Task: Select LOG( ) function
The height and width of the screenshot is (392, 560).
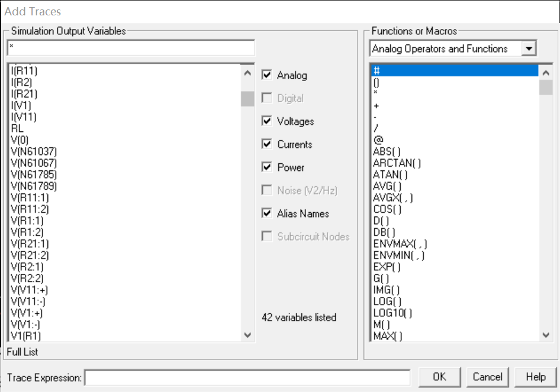Action: (388, 302)
